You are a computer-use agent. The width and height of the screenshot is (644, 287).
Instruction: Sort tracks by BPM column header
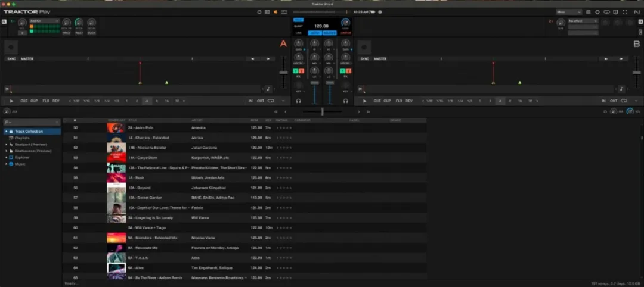254,120
